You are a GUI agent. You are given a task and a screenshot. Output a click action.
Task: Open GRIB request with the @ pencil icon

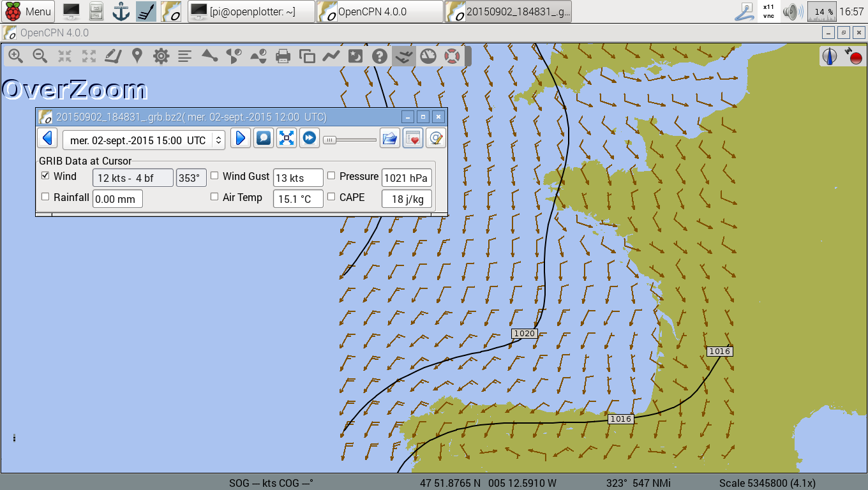pos(436,138)
